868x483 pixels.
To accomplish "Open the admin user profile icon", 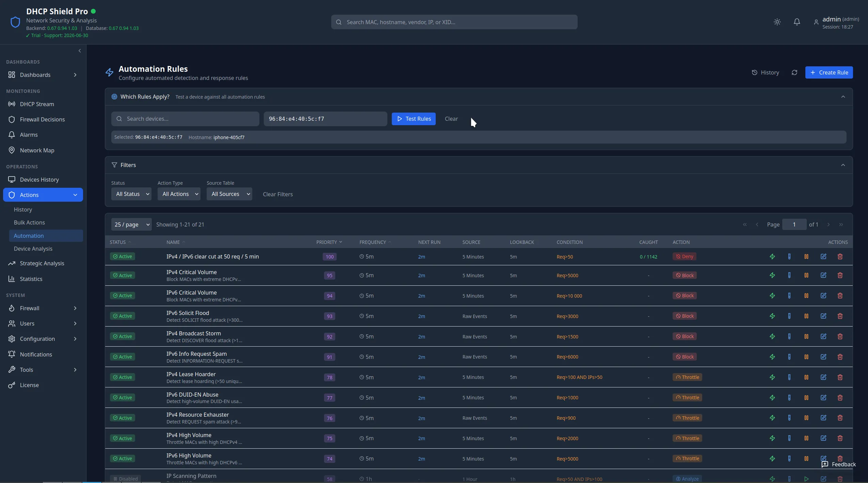I will coord(816,22).
